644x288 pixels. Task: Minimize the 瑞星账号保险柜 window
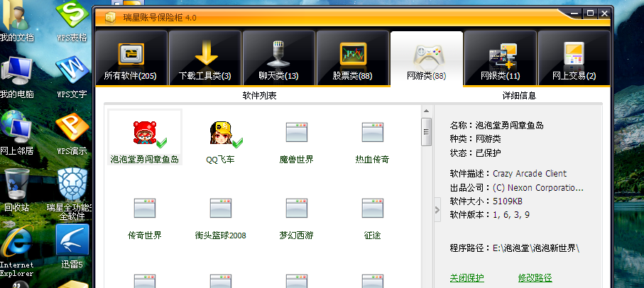(x=575, y=13)
